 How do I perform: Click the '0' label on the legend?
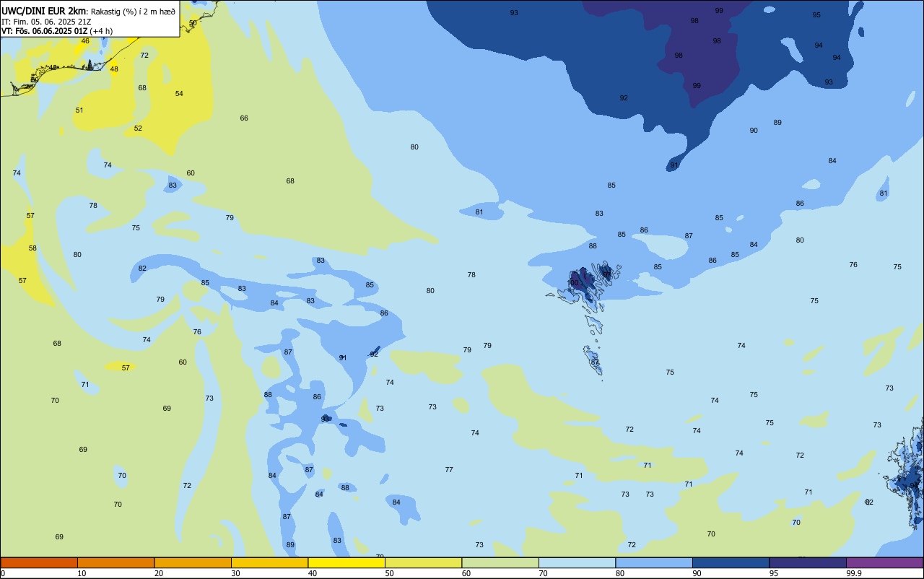(x=3, y=573)
